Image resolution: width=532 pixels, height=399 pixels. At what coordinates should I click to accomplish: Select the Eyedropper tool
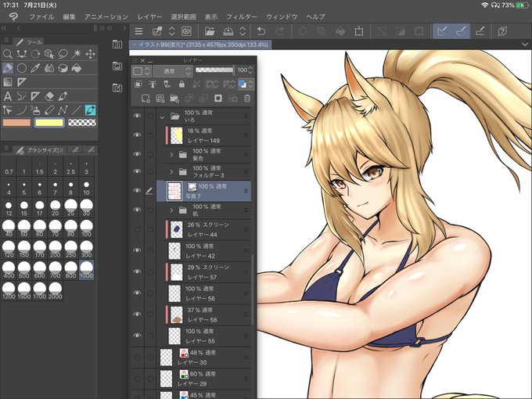[x=35, y=68]
